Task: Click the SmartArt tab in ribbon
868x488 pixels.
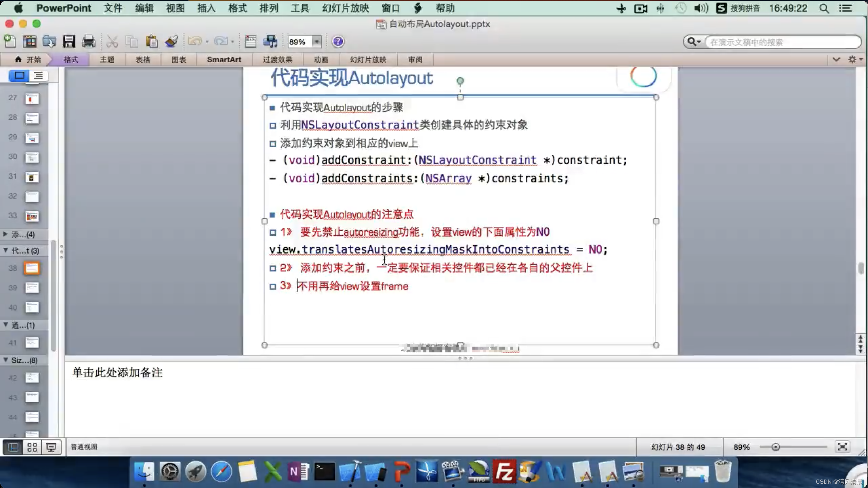Action: click(224, 59)
